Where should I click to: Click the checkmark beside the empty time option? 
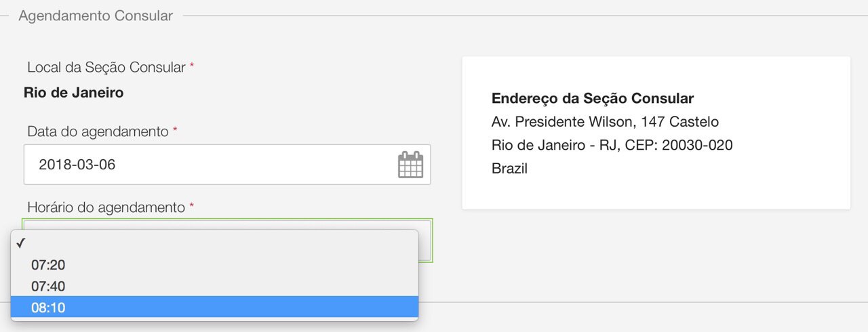tap(21, 244)
